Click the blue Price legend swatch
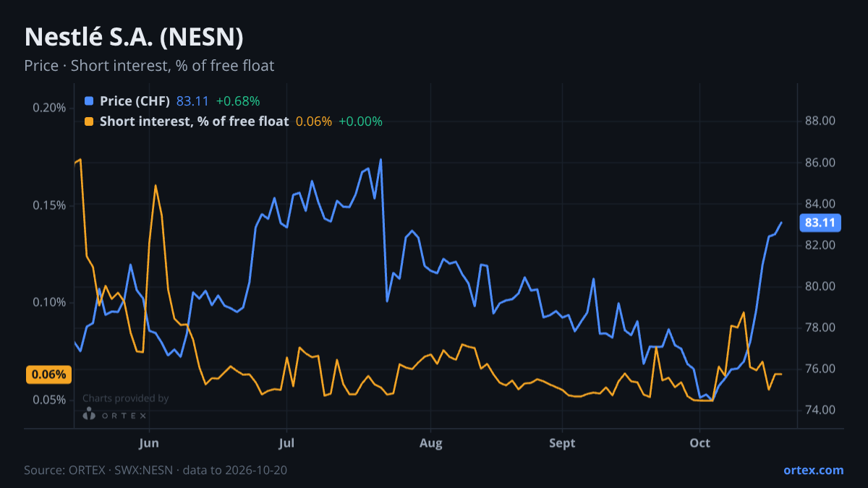This screenshot has width=868, height=488. 89,100
